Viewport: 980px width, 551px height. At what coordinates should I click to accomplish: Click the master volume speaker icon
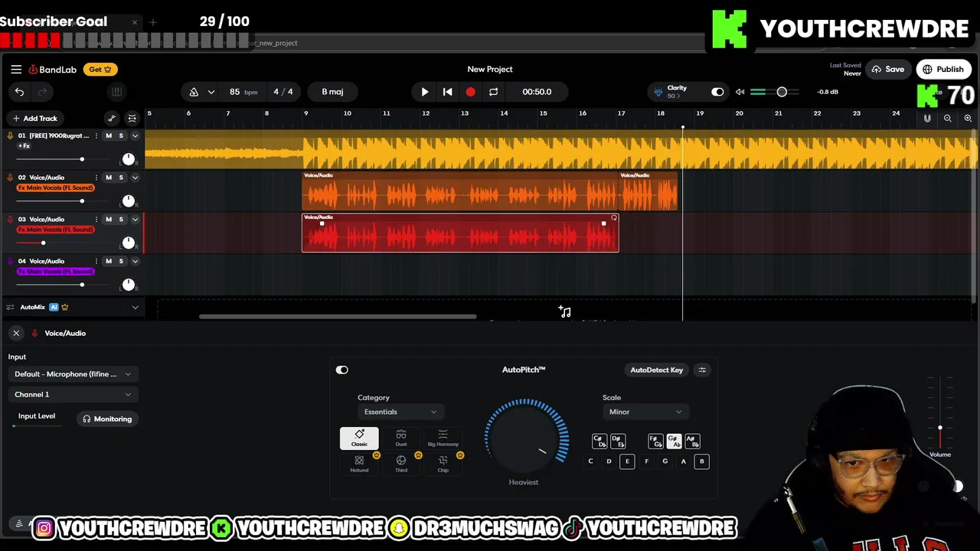tap(740, 92)
